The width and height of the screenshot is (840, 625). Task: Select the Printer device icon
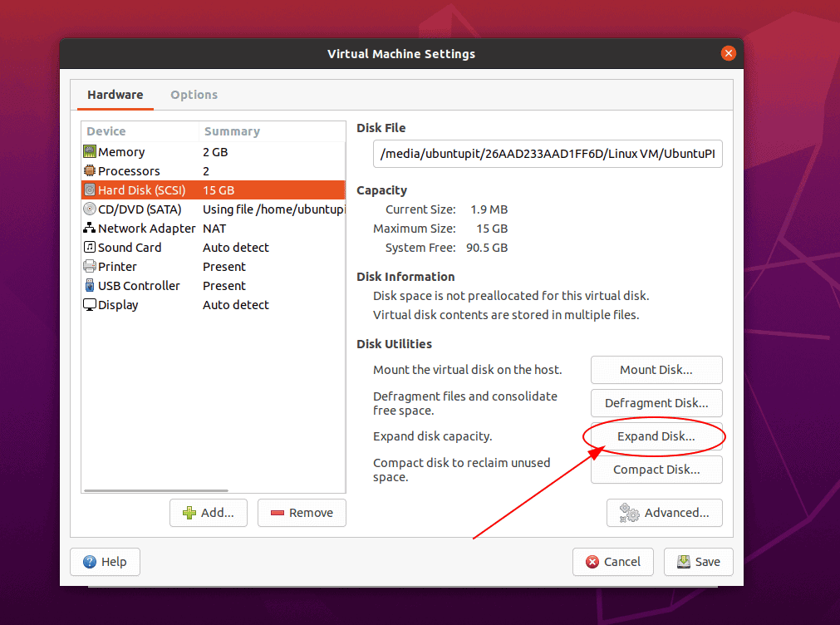(x=89, y=266)
